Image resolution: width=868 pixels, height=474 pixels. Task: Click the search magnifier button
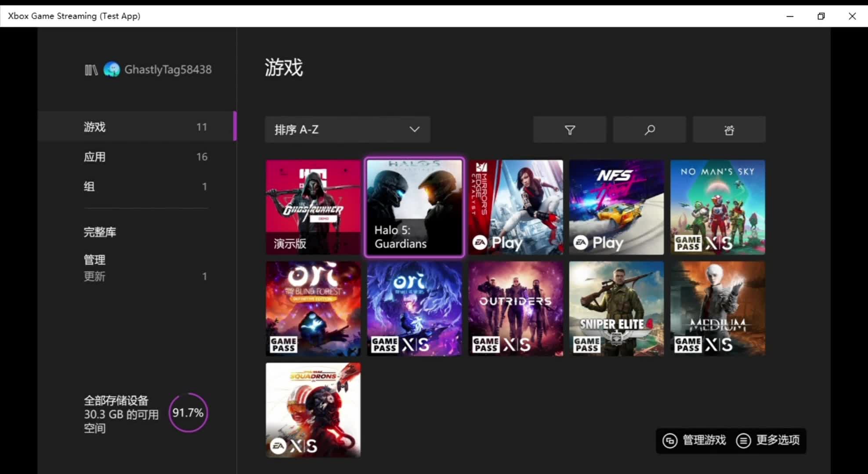click(649, 129)
